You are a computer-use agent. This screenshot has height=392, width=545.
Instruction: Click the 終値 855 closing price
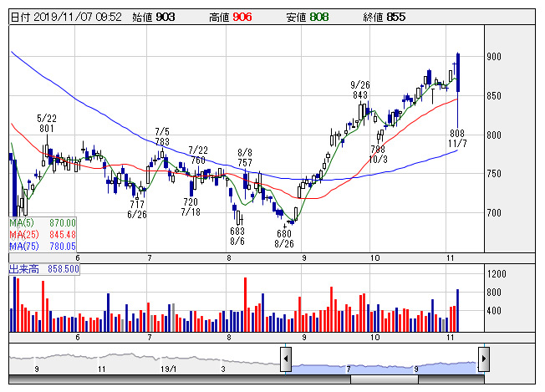[384, 17]
